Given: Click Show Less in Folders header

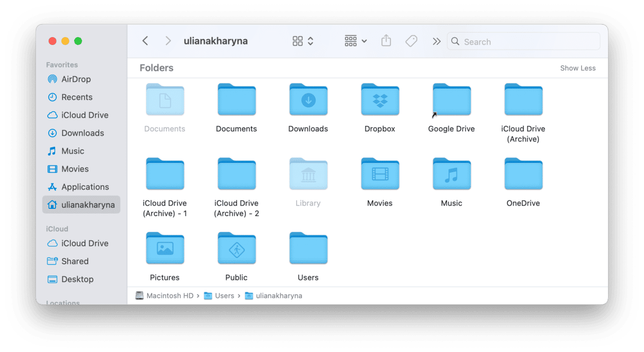Looking at the screenshot, I should pyautogui.click(x=577, y=68).
